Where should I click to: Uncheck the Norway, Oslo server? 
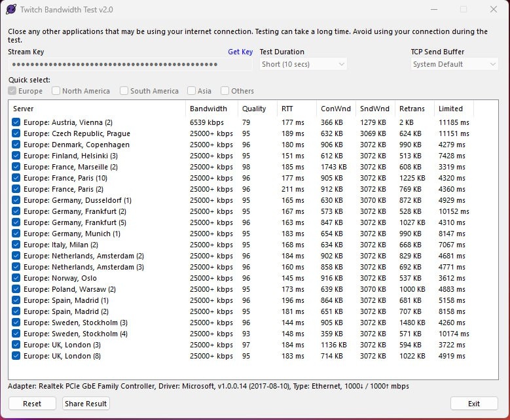click(x=16, y=278)
